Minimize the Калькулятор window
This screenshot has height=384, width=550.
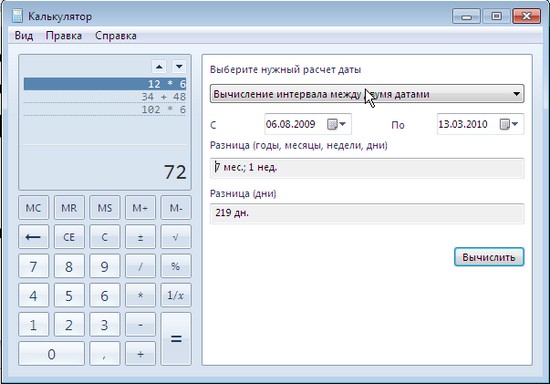(x=466, y=16)
